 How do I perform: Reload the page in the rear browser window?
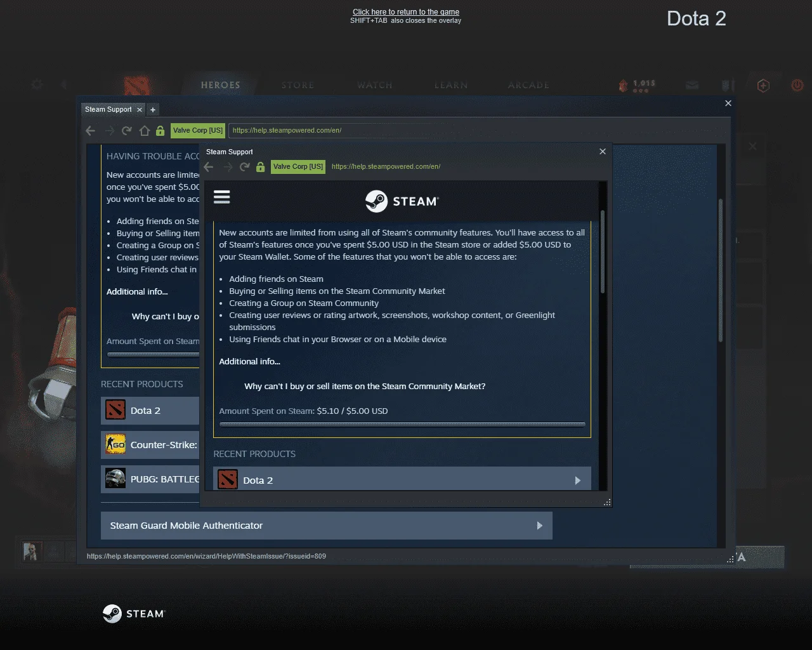coord(127,131)
